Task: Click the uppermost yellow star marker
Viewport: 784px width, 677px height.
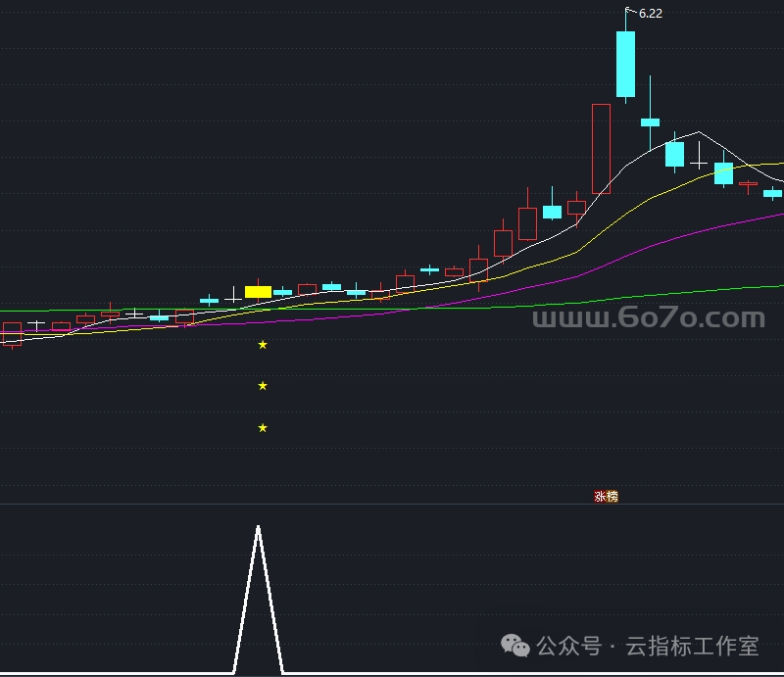Action: tap(263, 345)
